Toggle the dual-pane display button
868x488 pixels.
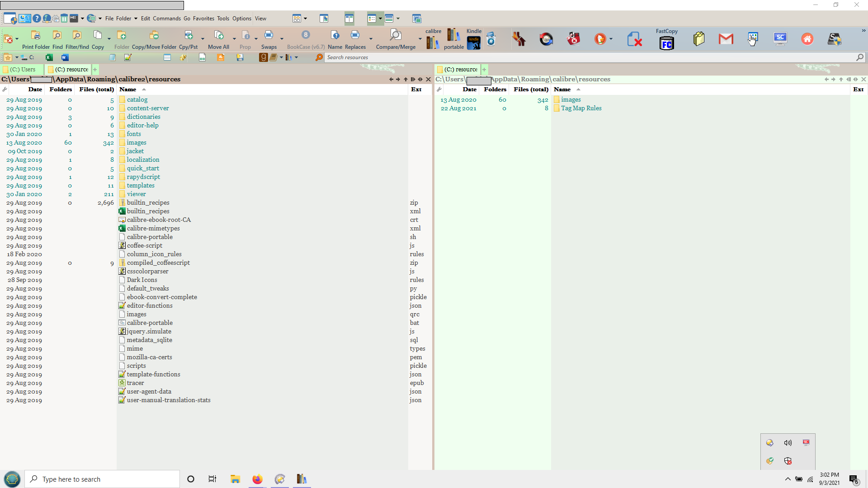click(x=349, y=19)
